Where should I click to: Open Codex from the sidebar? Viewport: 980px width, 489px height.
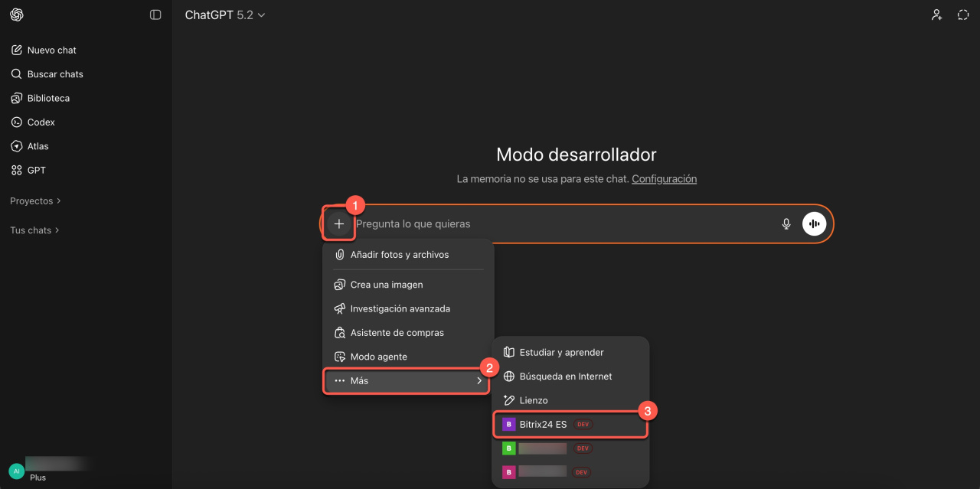41,122
